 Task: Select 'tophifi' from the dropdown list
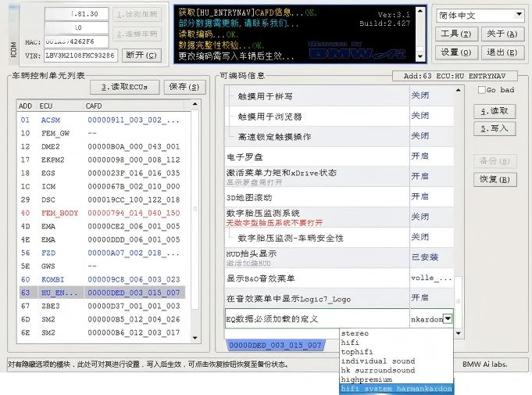pyautogui.click(x=359, y=352)
